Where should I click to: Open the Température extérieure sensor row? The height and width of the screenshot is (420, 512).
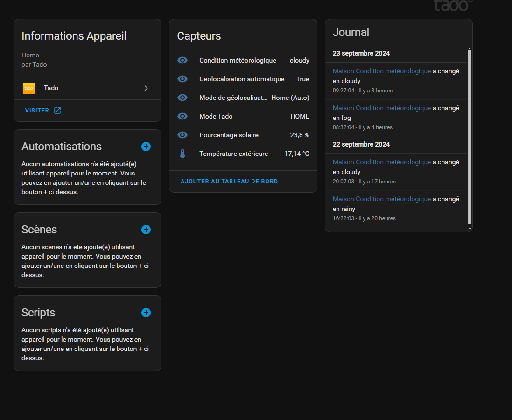[233, 154]
